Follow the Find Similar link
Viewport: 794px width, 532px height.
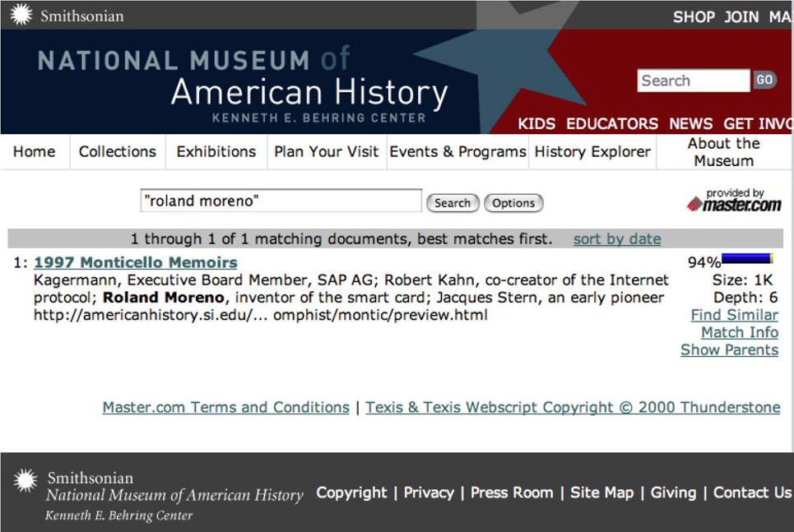[x=734, y=315]
